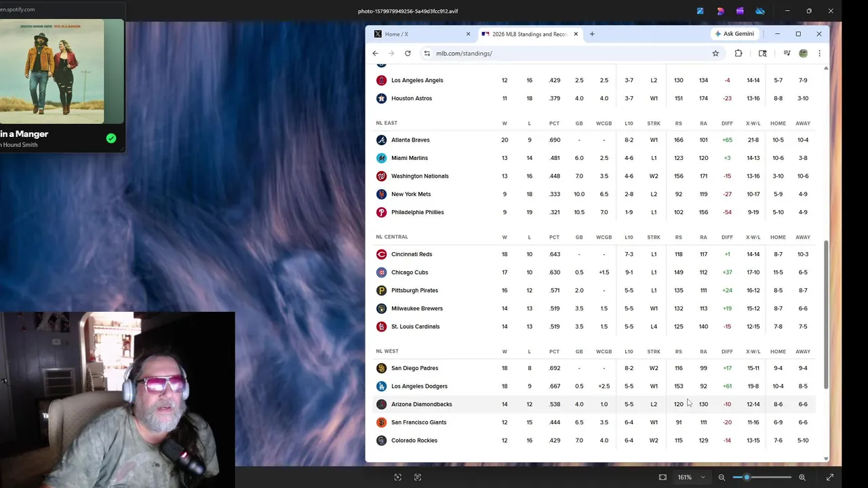
Task: Click Braves run differential +65
Action: (x=727, y=140)
